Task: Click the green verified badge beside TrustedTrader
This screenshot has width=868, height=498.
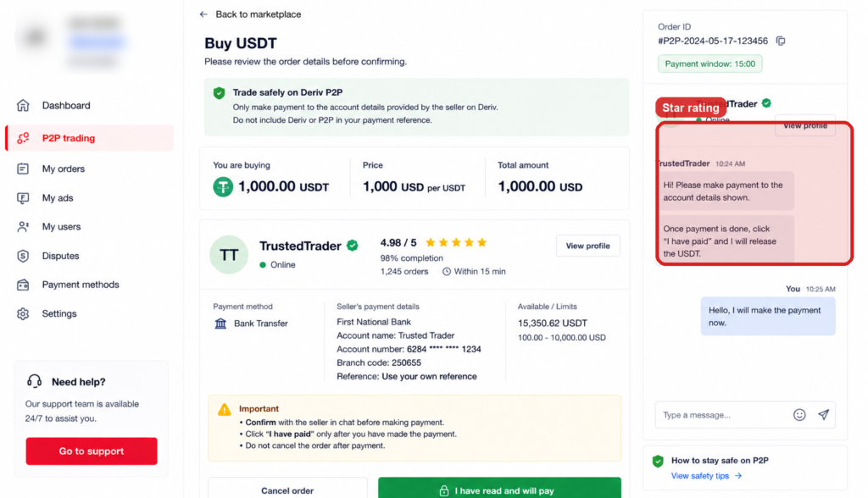Action: (352, 246)
